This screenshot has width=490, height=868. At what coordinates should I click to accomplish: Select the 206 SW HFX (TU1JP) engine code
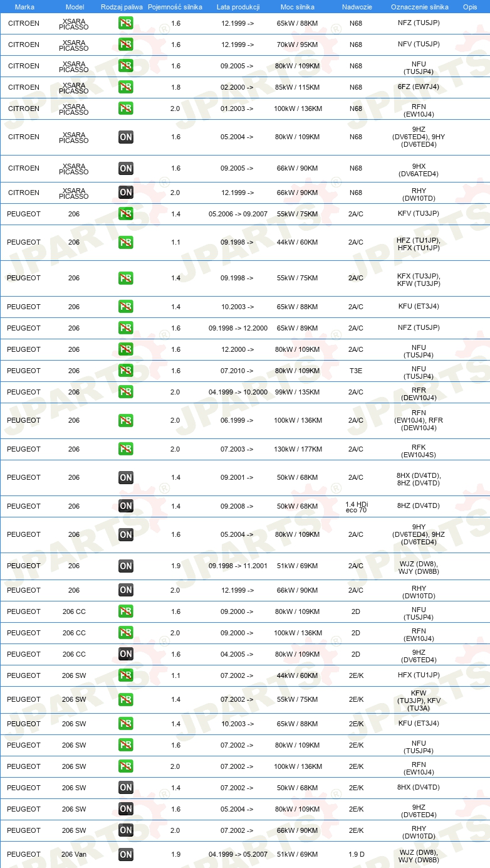click(419, 675)
